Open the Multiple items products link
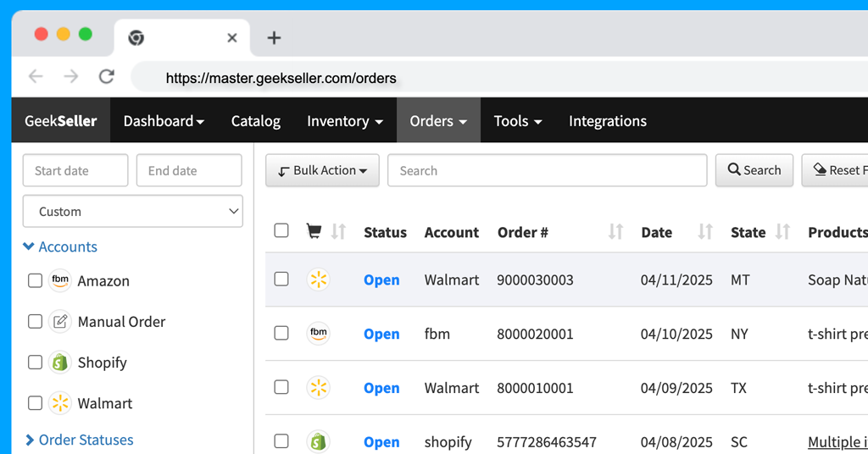Screen dimensions: 868x454 [x=837, y=442]
